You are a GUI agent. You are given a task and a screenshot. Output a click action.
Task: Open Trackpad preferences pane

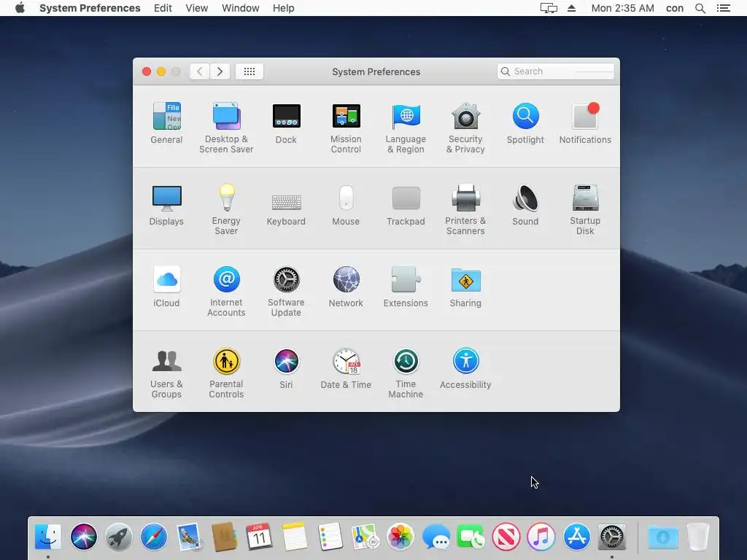point(406,205)
